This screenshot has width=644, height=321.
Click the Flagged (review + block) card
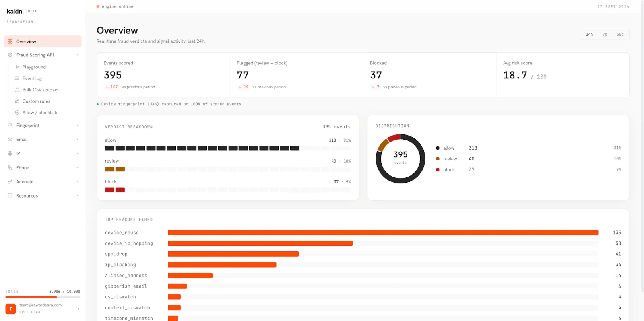[297, 75]
